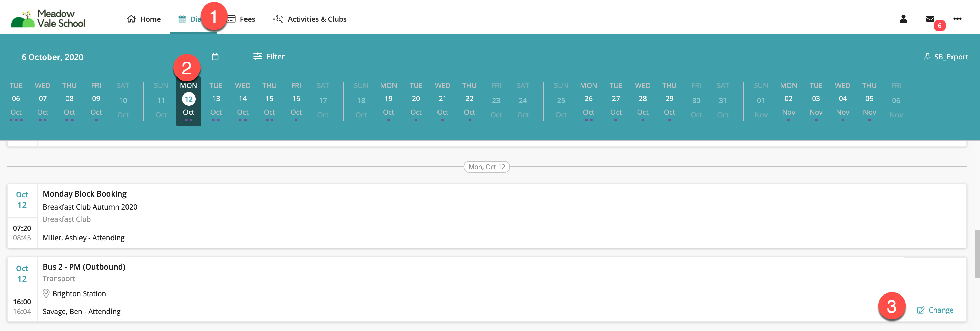Select Sunday 11 October
Viewport: 980px width, 331px height.
[x=161, y=101]
